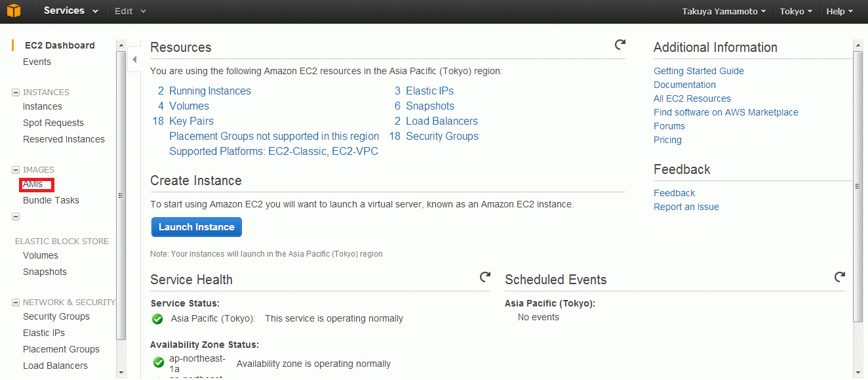This screenshot has height=380, width=868.
Task: Open the Running Instances link
Action: (210, 91)
